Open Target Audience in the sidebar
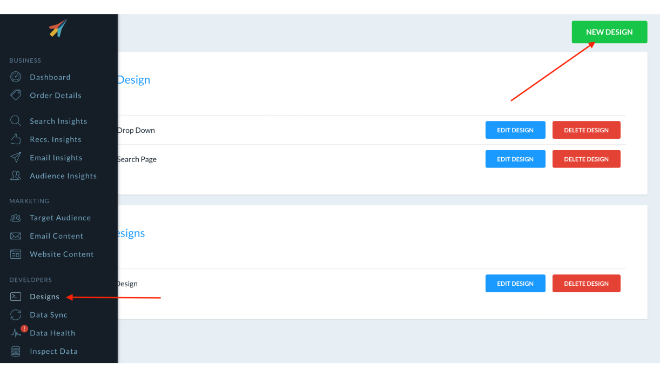 60,218
